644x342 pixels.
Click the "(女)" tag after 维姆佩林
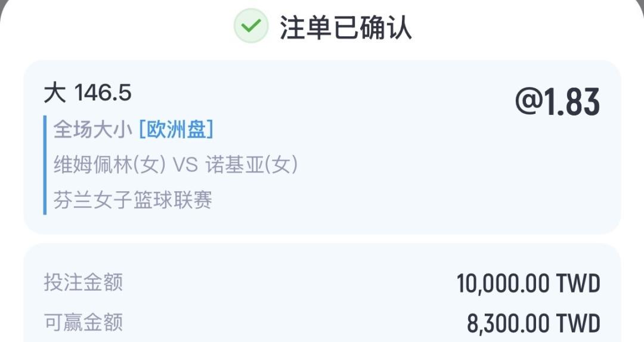click(148, 164)
